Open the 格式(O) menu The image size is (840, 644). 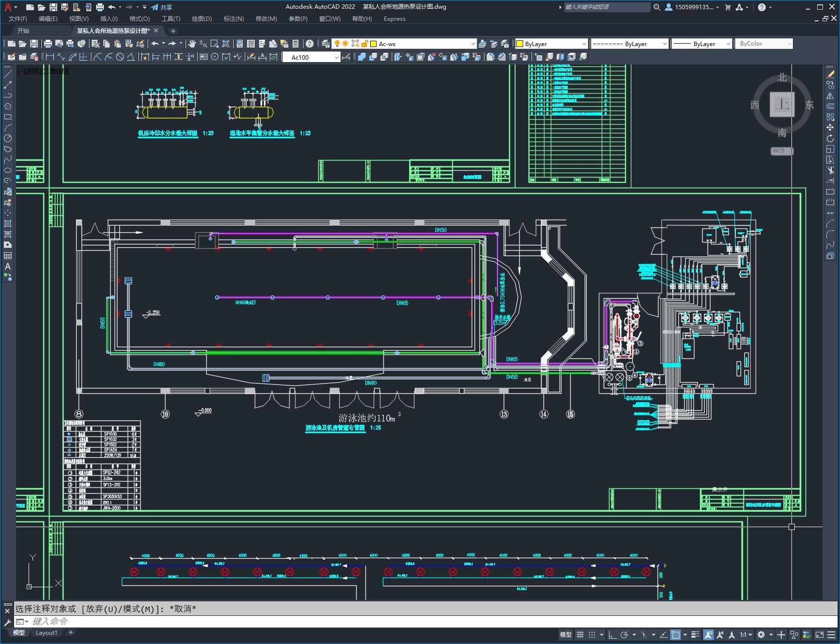139,18
